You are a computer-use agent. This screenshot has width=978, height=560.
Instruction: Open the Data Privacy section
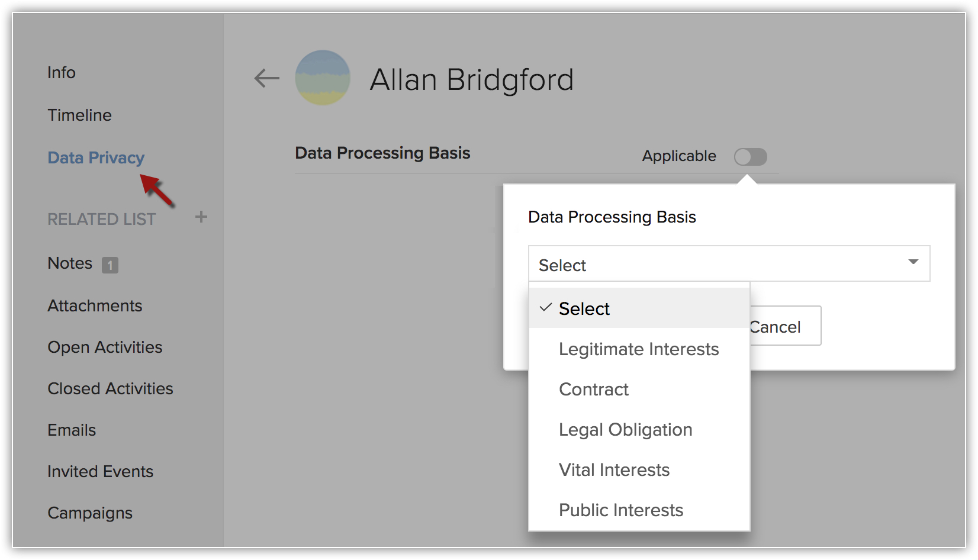point(96,158)
